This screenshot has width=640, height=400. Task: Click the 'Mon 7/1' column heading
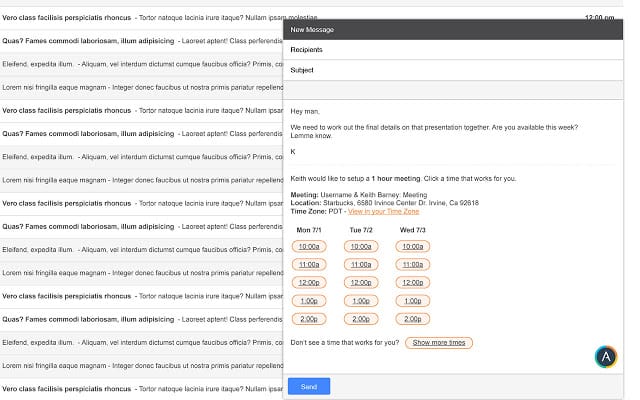coord(309,230)
